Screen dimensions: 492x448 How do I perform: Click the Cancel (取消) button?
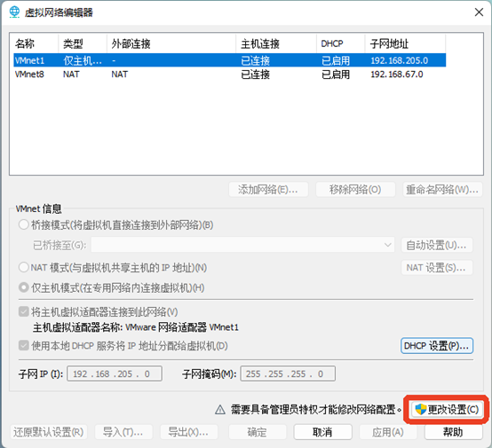(322, 432)
